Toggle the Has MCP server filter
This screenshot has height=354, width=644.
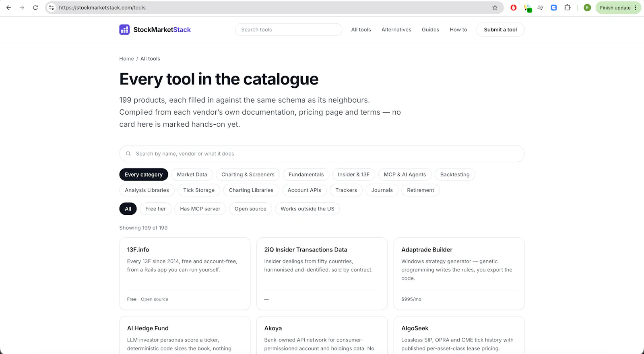(200, 209)
